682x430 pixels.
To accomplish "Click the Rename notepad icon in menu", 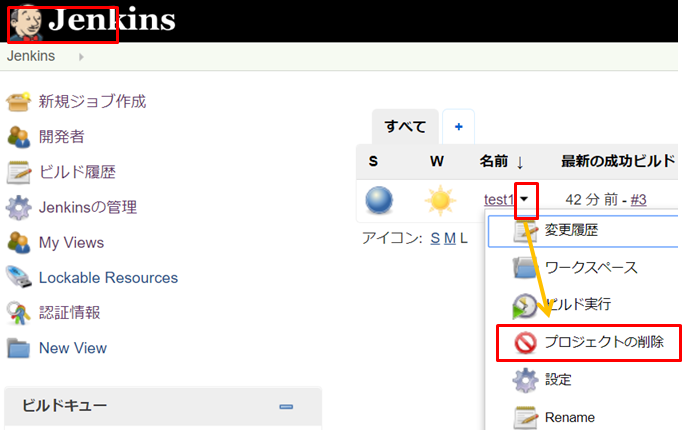I will [x=525, y=417].
